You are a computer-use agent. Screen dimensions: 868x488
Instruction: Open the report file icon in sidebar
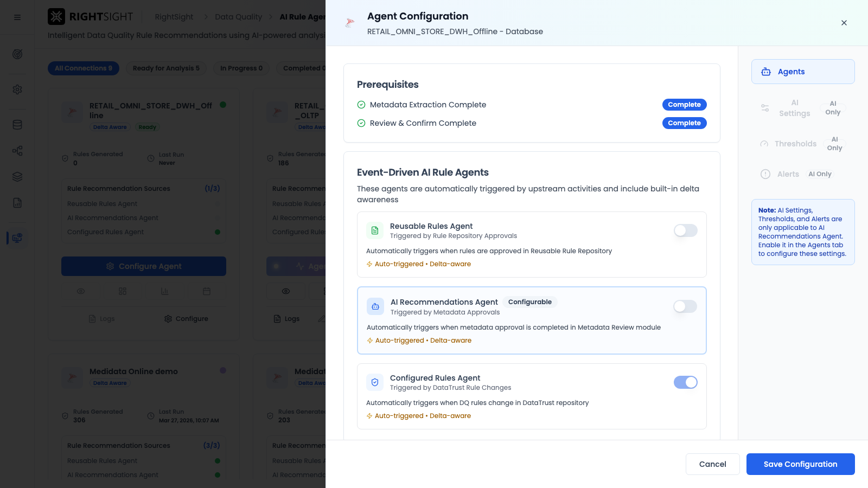pyautogui.click(x=17, y=203)
